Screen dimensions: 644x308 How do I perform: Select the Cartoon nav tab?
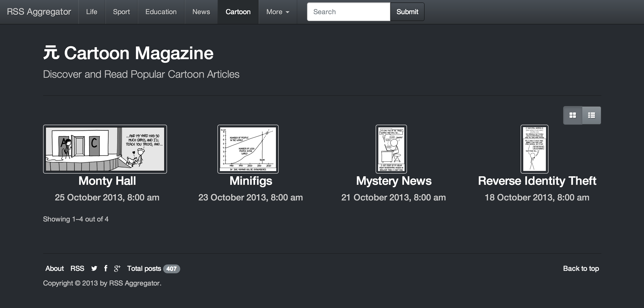click(x=238, y=12)
